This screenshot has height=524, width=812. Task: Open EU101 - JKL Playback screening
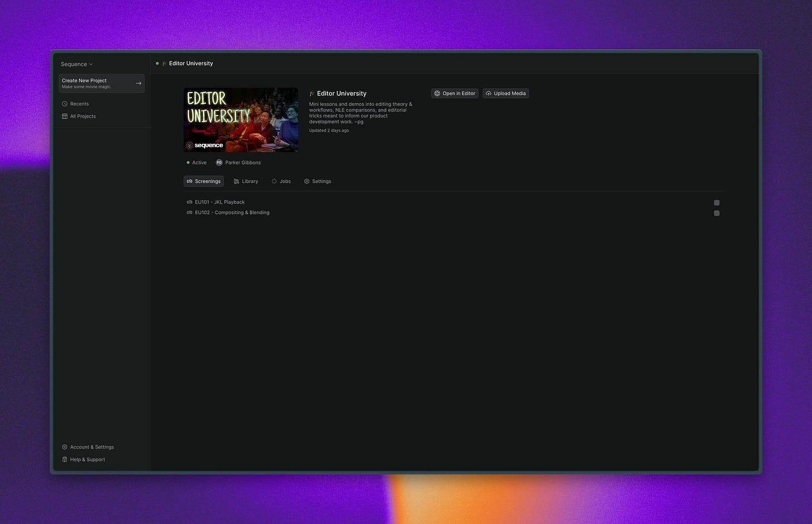click(220, 202)
